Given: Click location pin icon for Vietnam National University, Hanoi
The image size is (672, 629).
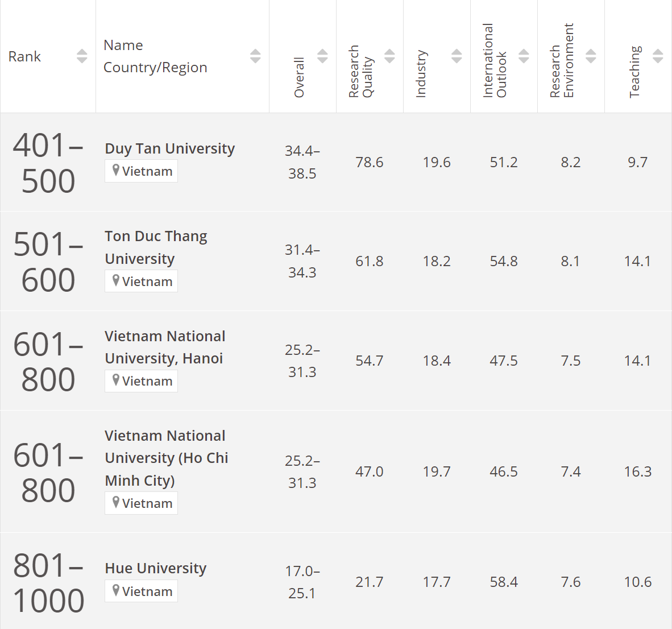Looking at the screenshot, I should [116, 380].
